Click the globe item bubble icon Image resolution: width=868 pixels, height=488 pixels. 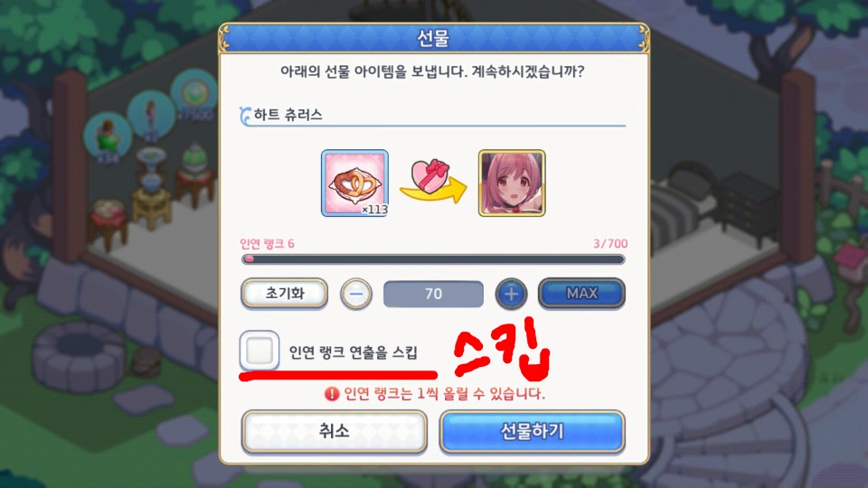tap(194, 92)
